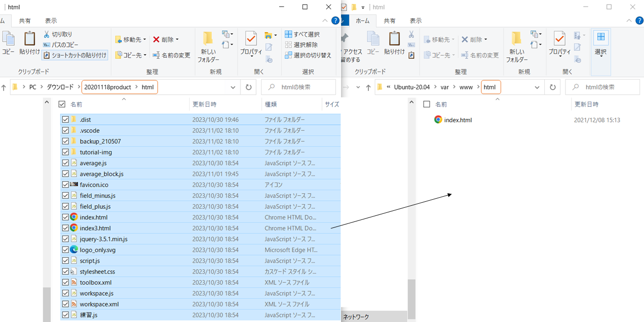The width and height of the screenshot is (644, 322).
Task: Switch to the View (表示) tab in left window
Action: coord(51,21)
